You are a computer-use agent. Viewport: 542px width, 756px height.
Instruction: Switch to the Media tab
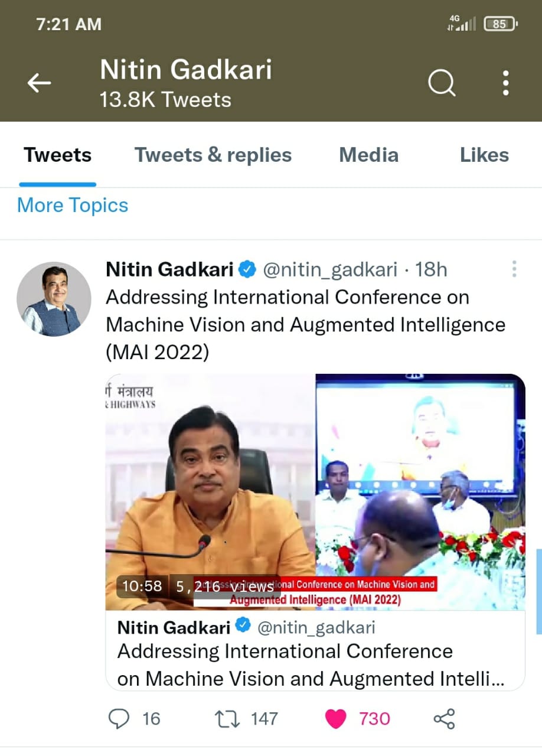click(x=368, y=155)
